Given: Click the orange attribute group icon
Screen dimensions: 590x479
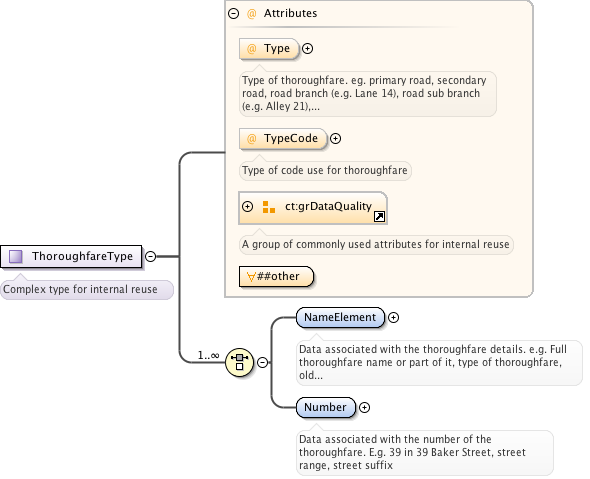Looking at the screenshot, I should 268,207.
